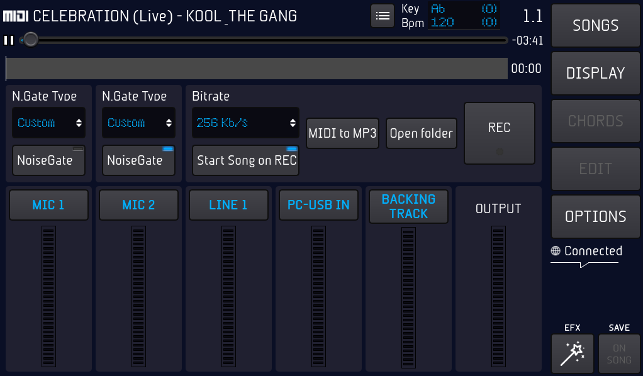Toggle the second NoiseGate button
644x376 pixels.
click(x=138, y=160)
